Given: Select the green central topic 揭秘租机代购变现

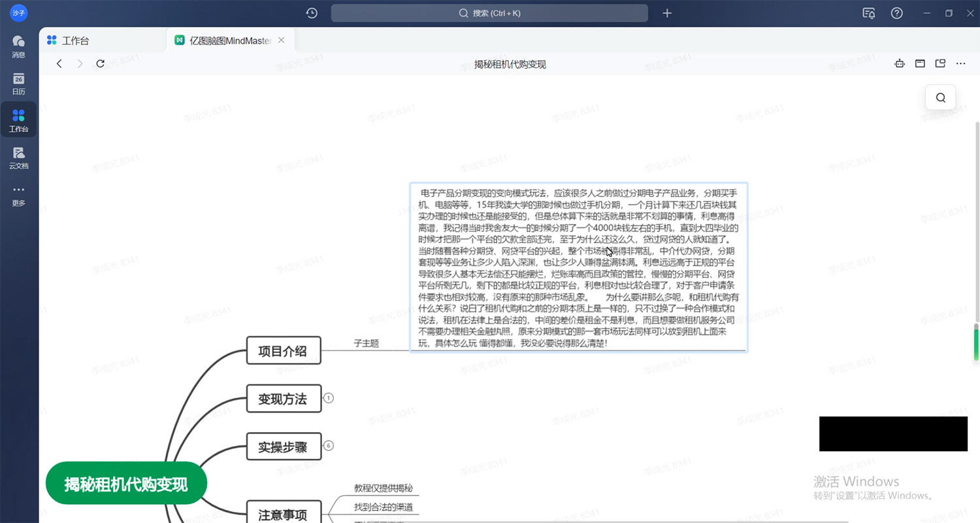Looking at the screenshot, I should pyautogui.click(x=126, y=483).
